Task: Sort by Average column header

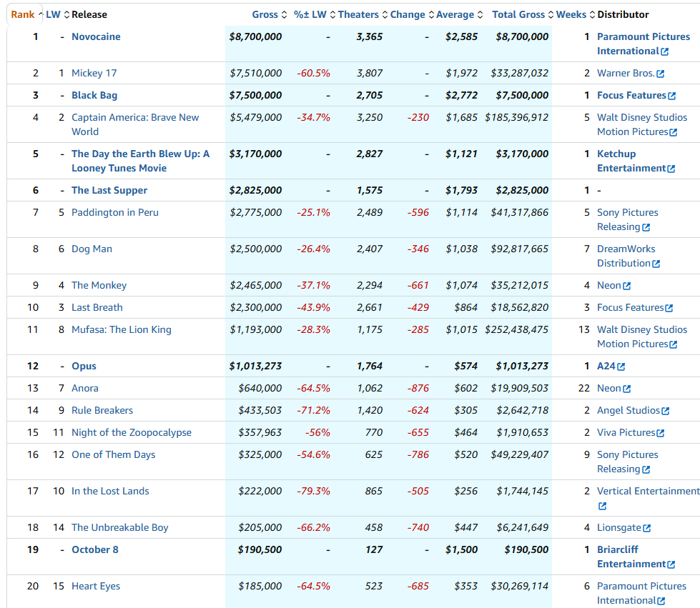Action: tap(455, 14)
